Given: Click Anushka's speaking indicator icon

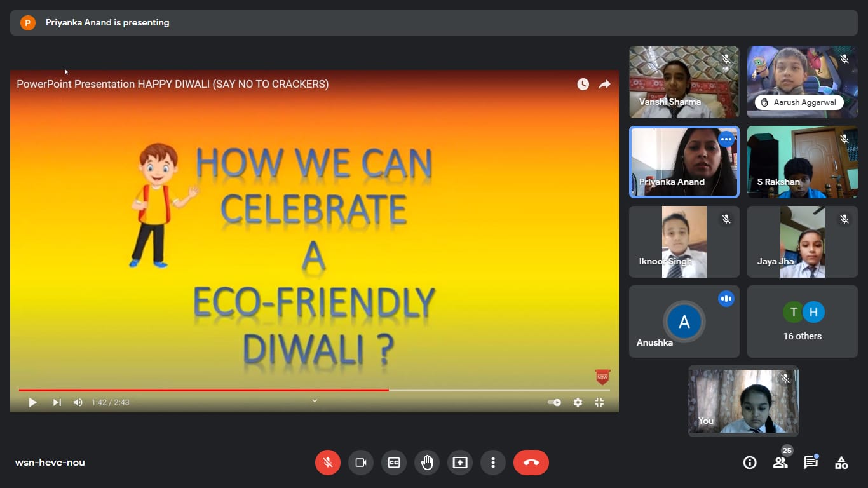Looking at the screenshot, I should 726,299.
